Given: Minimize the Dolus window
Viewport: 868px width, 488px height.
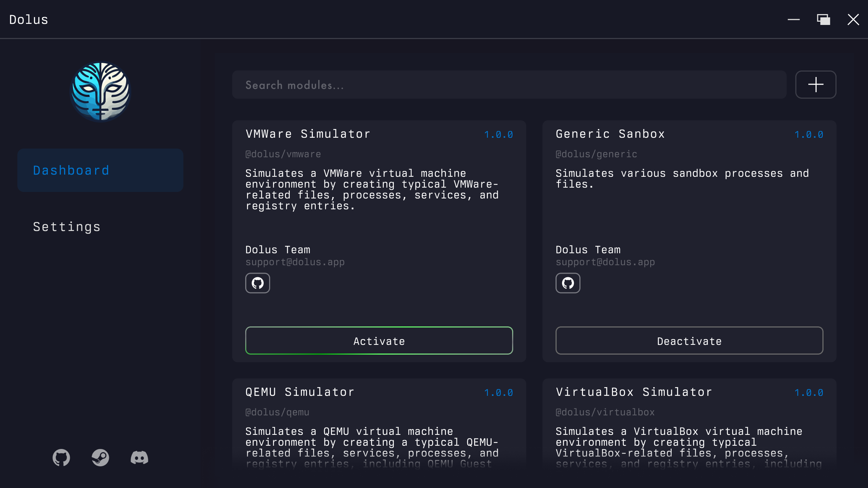Looking at the screenshot, I should (x=793, y=20).
